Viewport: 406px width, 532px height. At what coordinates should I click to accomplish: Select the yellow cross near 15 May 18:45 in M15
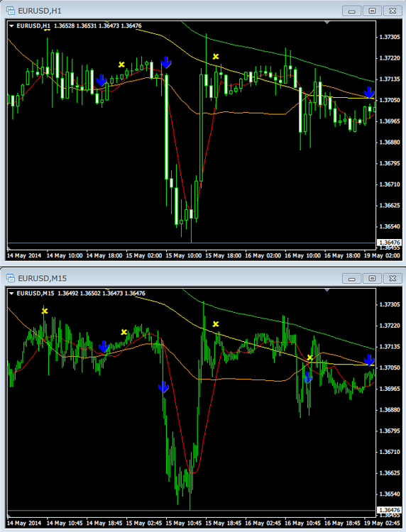(216, 324)
